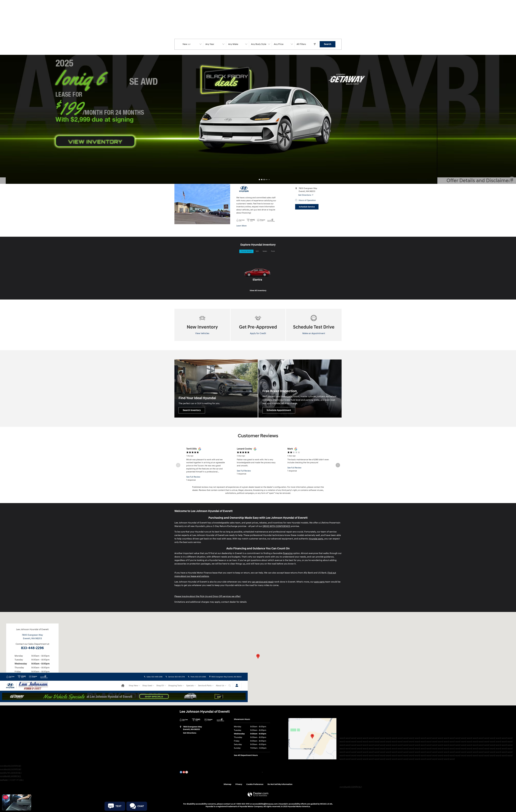Open the Facebook icon in footer
Screen dimensions: 516x812
coord(181,772)
